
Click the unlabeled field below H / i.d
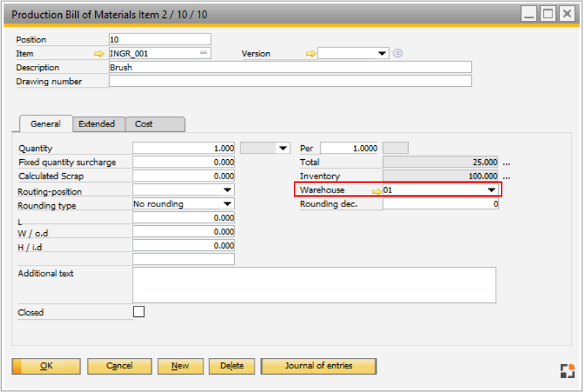(183, 259)
